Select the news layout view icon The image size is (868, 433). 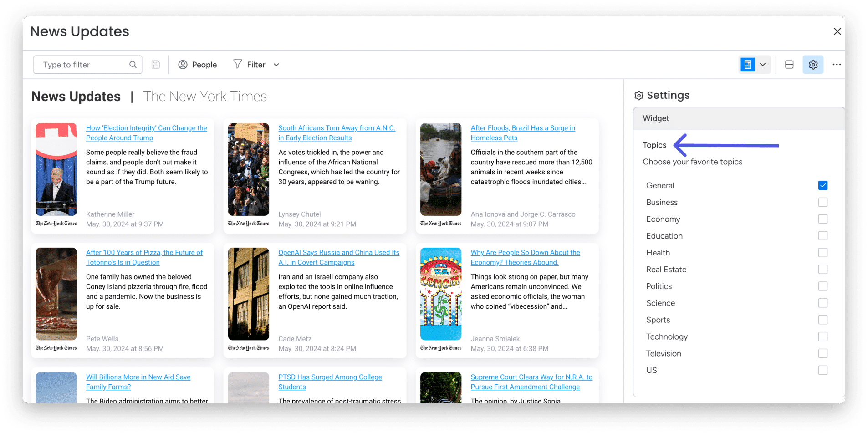pyautogui.click(x=747, y=65)
